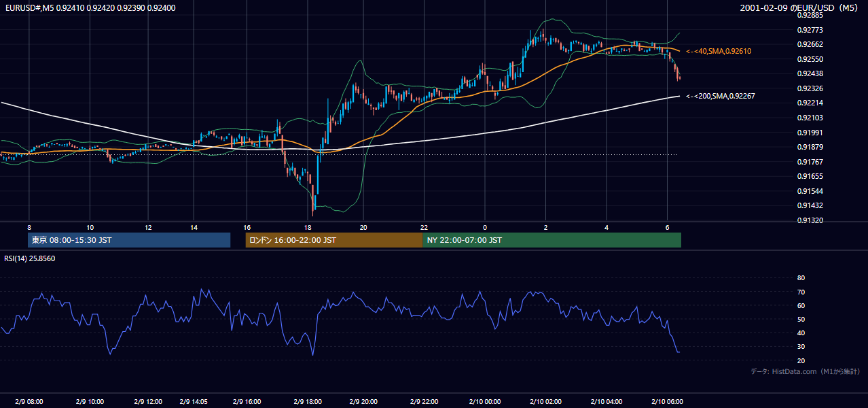Click the 2/9 10:00 timestamp on bottom axis

90,401
